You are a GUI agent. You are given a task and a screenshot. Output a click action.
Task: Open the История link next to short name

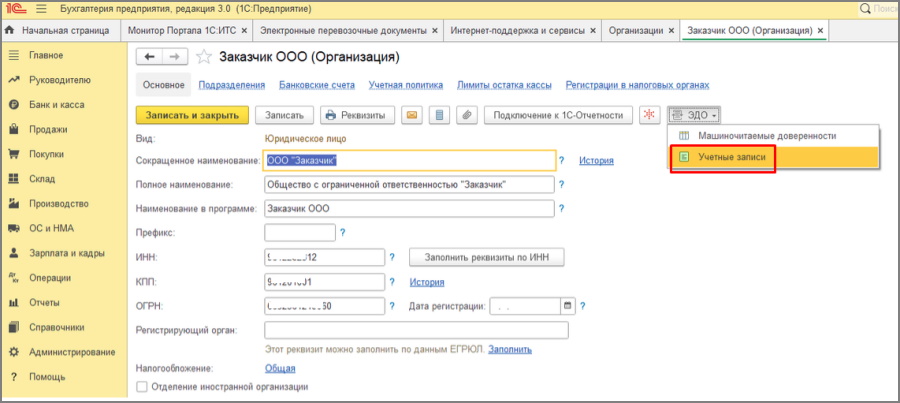coord(596,161)
